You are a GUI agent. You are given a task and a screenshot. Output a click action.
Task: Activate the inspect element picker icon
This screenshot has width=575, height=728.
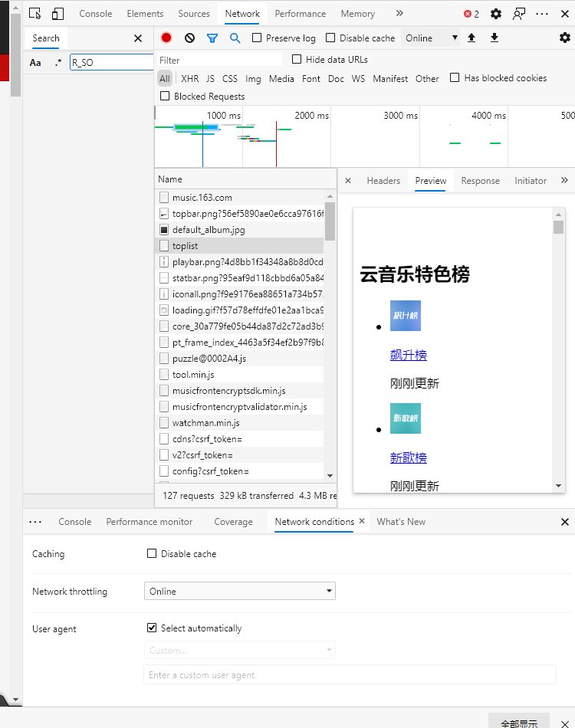(34, 14)
